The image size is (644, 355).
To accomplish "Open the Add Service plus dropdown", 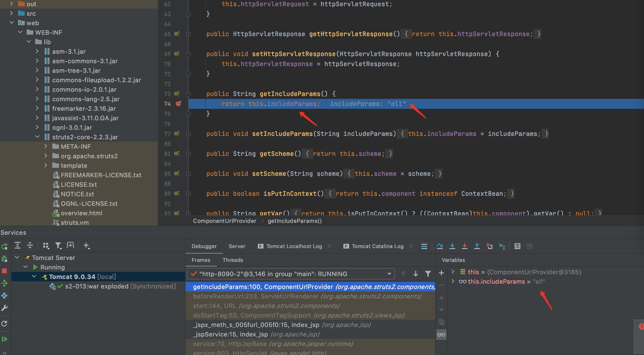I will [x=87, y=246].
